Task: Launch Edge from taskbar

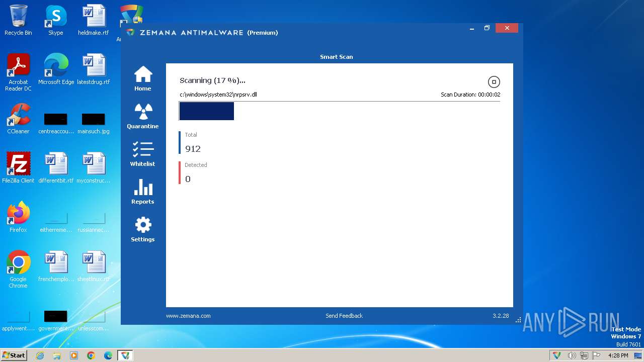Action: 108,355
